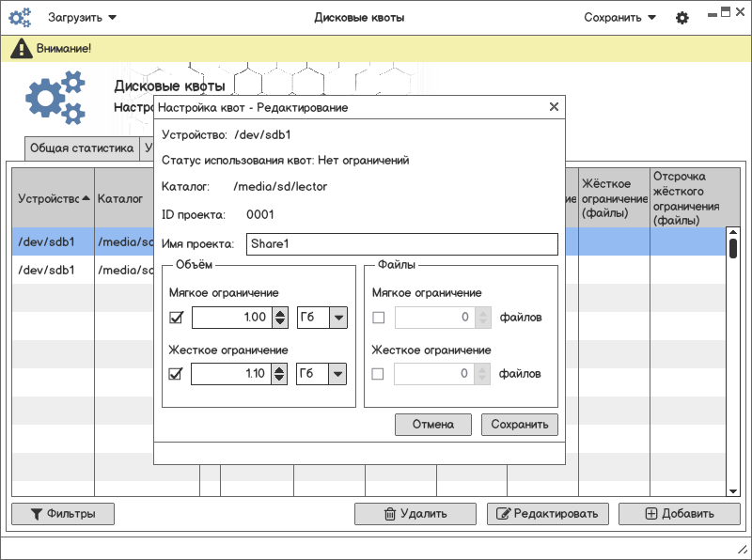Close the quota editing dialog

[x=554, y=107]
